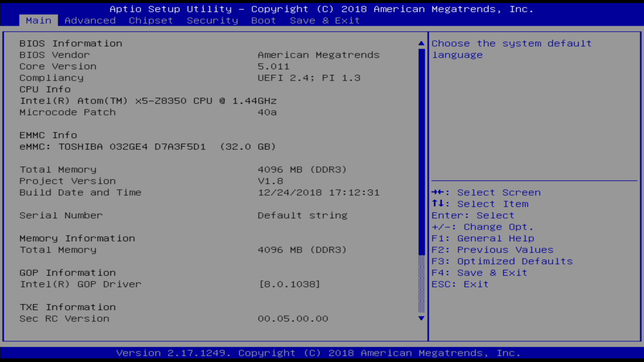Select the Core Version label
This screenshot has height=362, width=644.
58,66
